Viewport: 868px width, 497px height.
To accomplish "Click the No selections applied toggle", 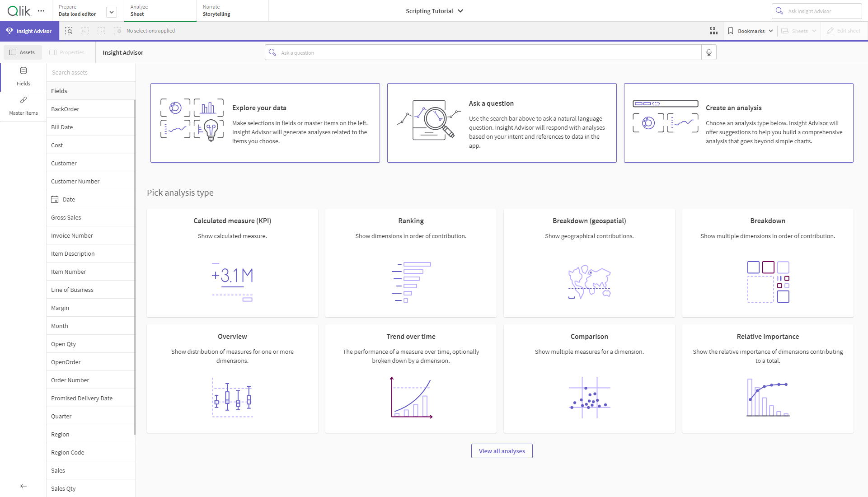I will 151,30.
